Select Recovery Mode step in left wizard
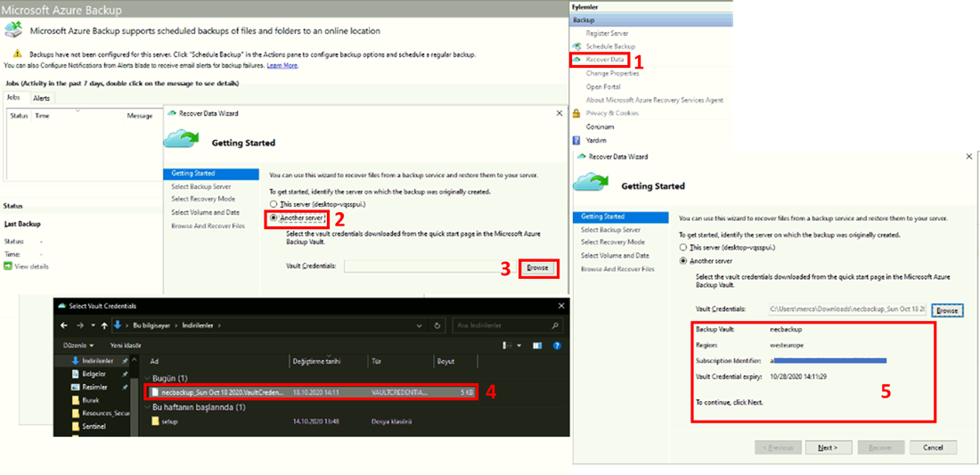 pos(202,200)
